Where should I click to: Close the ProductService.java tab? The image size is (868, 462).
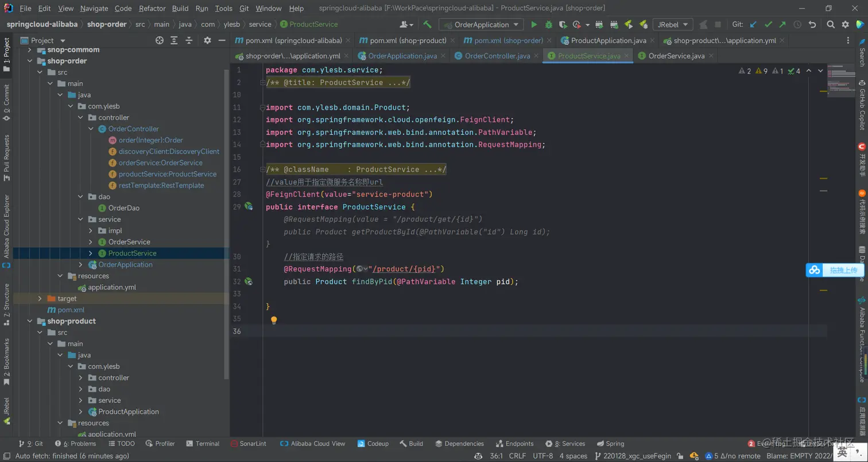(626, 56)
